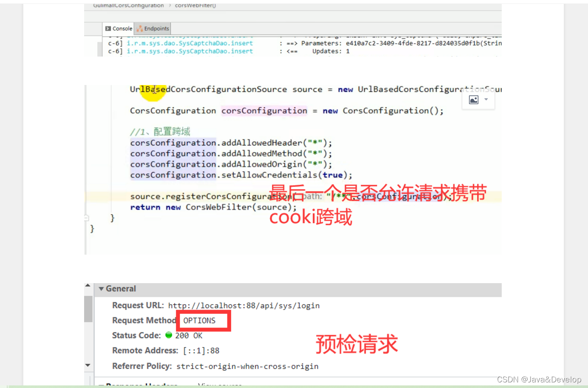Viewport: 588px width, 388px height.
Task: Click the first SysCaptchaDao.insert log link
Action: pos(190,43)
